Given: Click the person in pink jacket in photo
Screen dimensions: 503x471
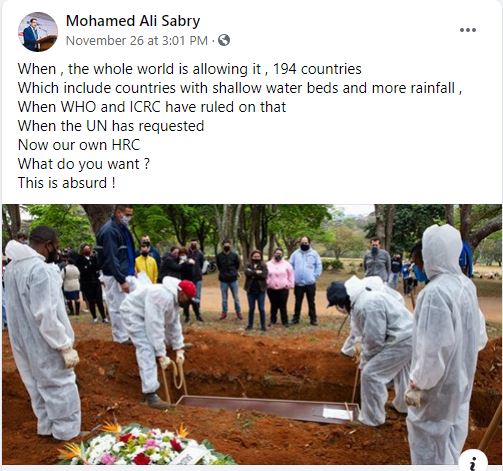Looking at the screenshot, I should pyautogui.click(x=279, y=287).
